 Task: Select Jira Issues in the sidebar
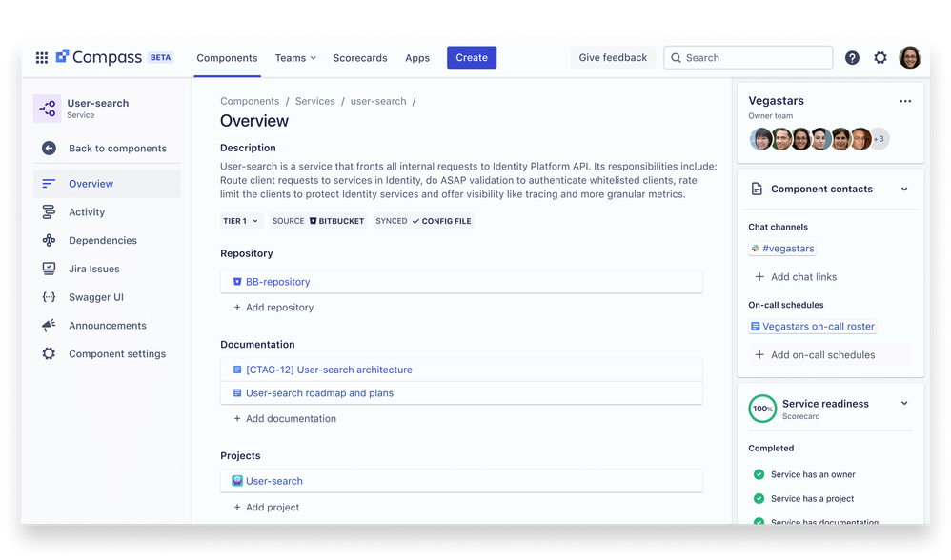tap(107, 269)
